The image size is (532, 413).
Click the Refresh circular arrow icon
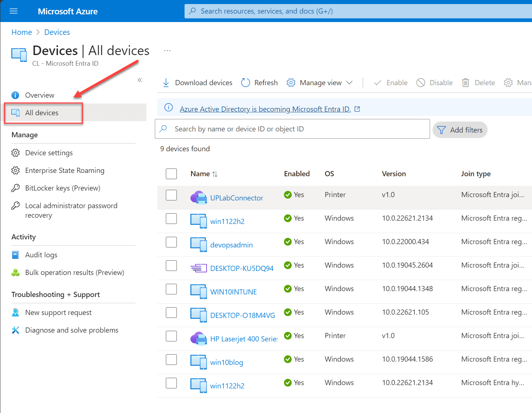click(x=245, y=83)
